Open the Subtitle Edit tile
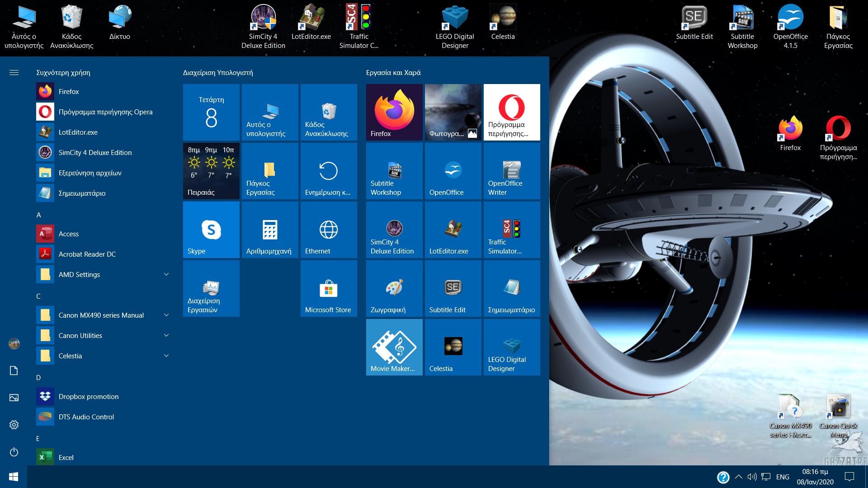 [x=453, y=288]
